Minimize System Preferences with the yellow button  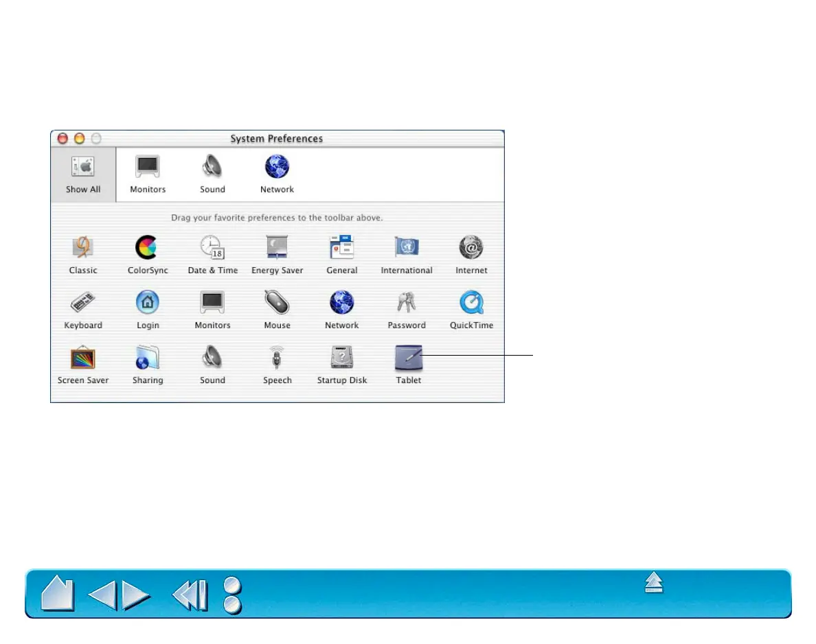80,139
